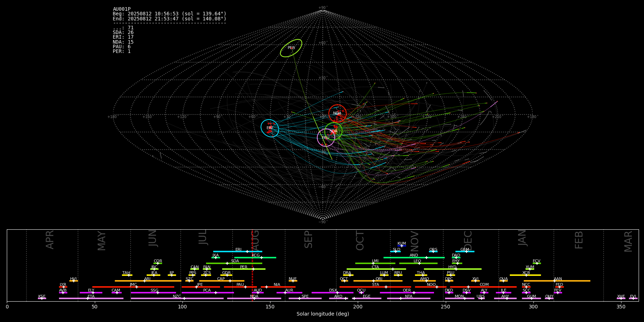Click the 150 tick on solar longitude axis
This screenshot has height=322, width=644.
270,307
